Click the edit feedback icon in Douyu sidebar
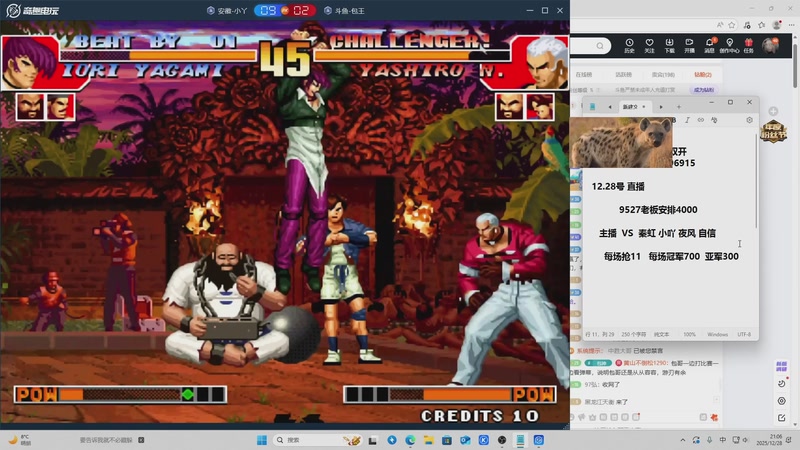Screen dimensions: 800x450 781,418
